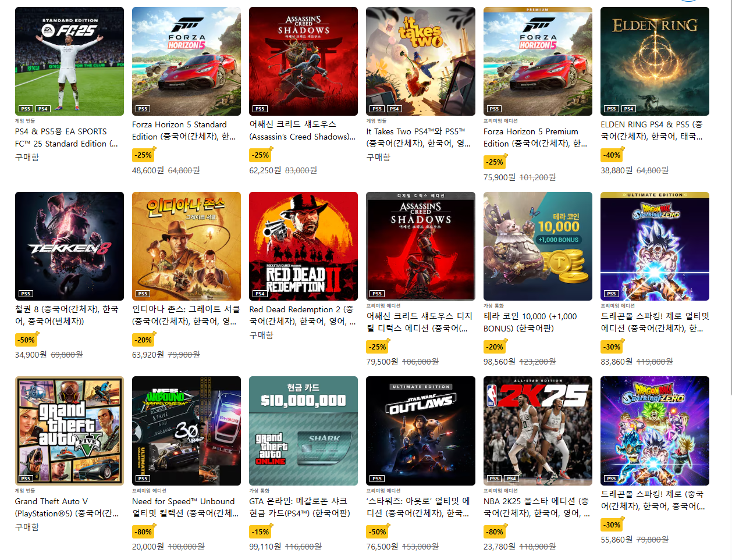
Task: Select the TEKKEN 8 game thumbnail
Action: [x=69, y=246]
